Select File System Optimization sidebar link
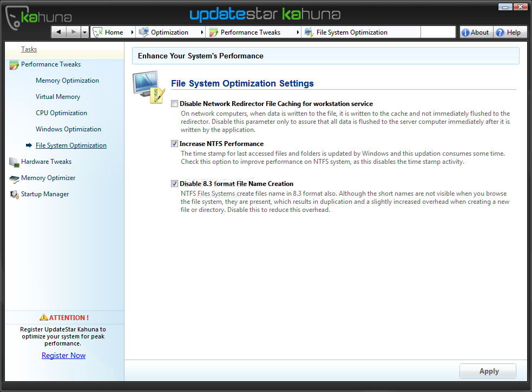 coord(71,145)
